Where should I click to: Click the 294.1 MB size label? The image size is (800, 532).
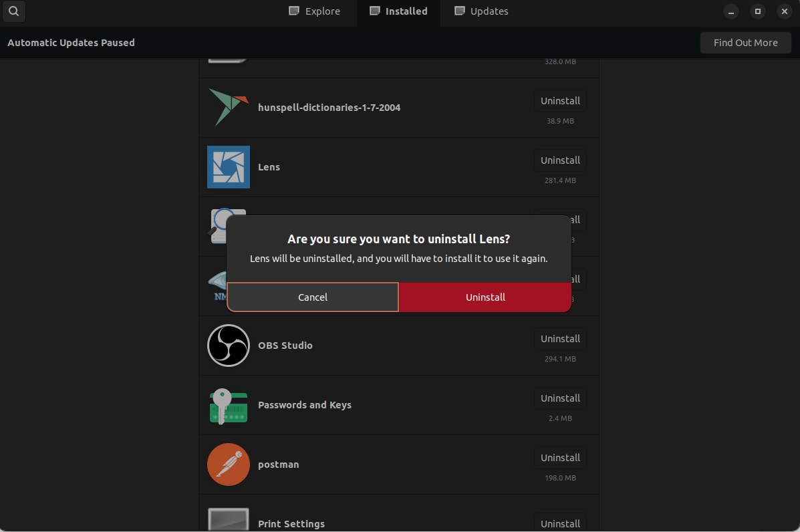click(x=560, y=359)
